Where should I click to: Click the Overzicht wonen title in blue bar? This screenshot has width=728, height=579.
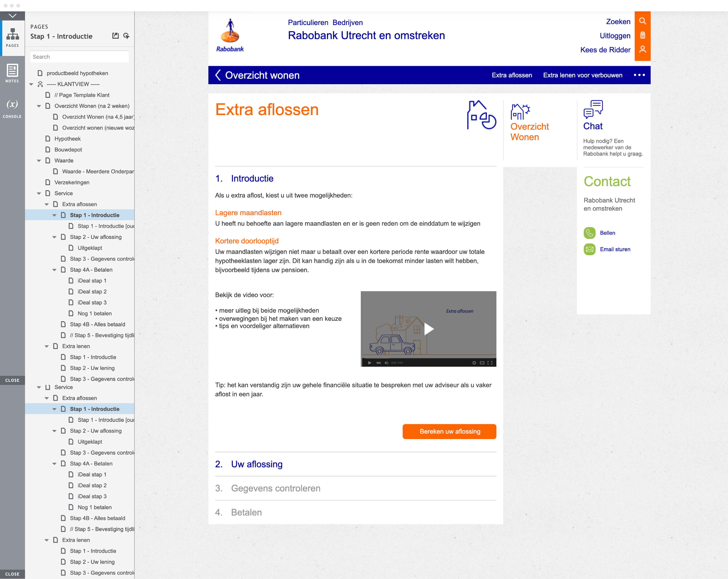(x=262, y=75)
